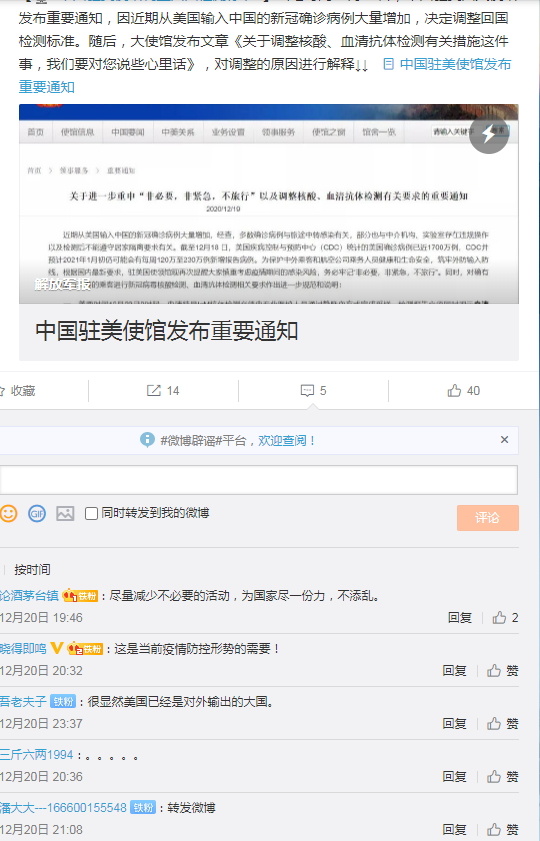Click the 12月20日 20:36 comment timestamp
Viewport: 540px width, 841px height.
point(41,777)
